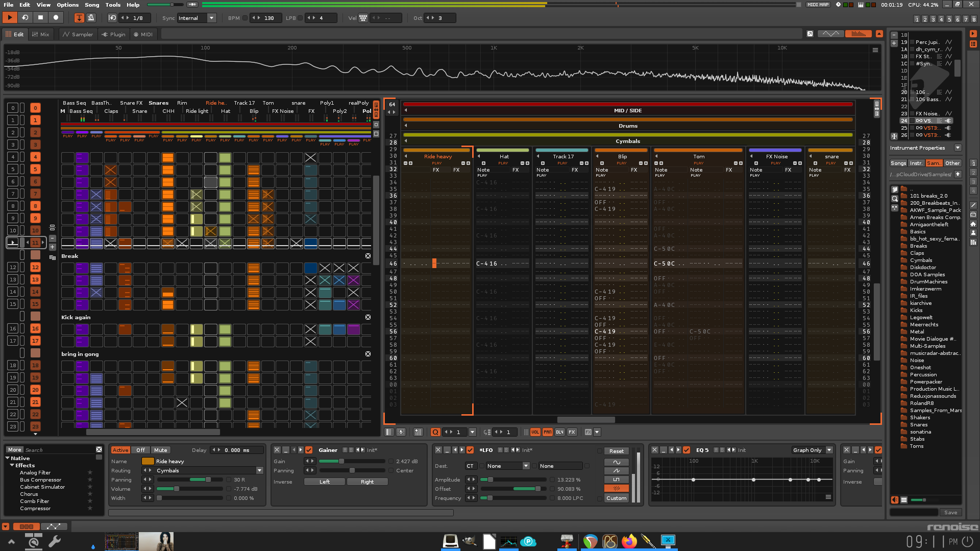Screen dimensions: 980x551
Task: Delete instrument with the minus button
Action: (894, 35)
